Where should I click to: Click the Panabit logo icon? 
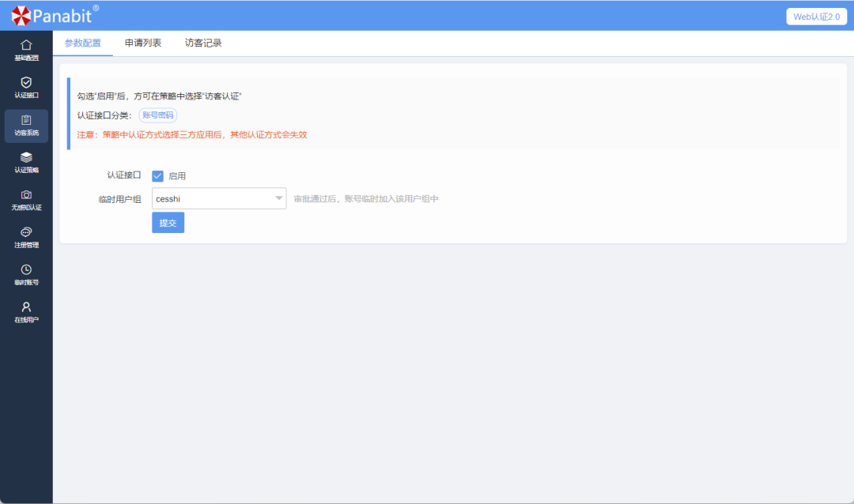pyautogui.click(x=22, y=15)
